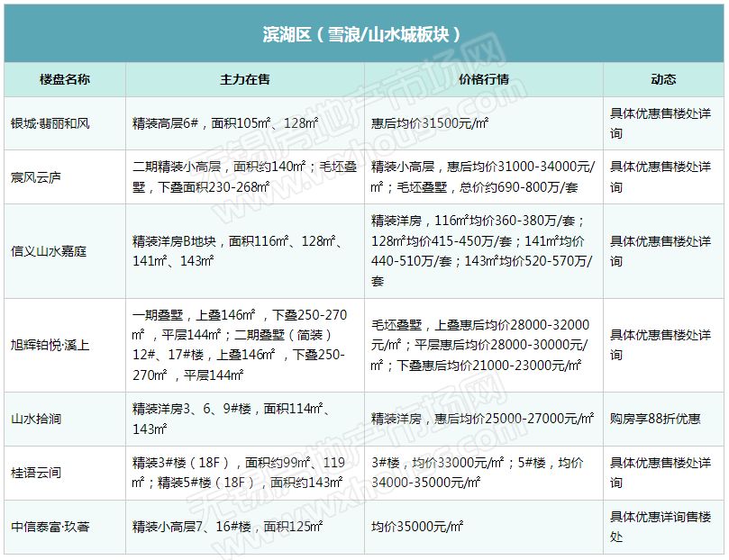Select the 精装高层6# units-on-sale cell
This screenshot has width=729, height=560.
(224, 123)
